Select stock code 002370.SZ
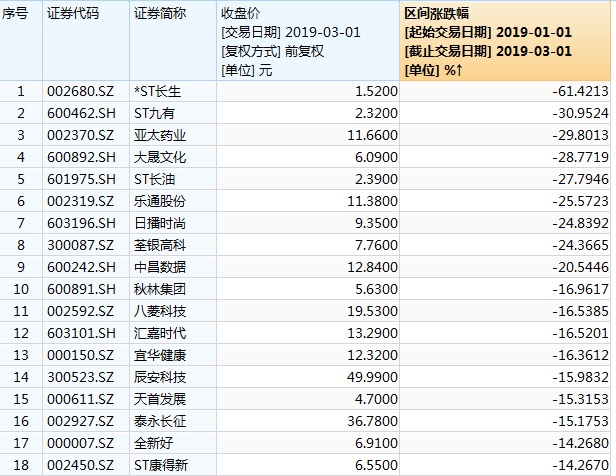Image resolution: width=616 pixels, height=476 pixels. (86, 135)
